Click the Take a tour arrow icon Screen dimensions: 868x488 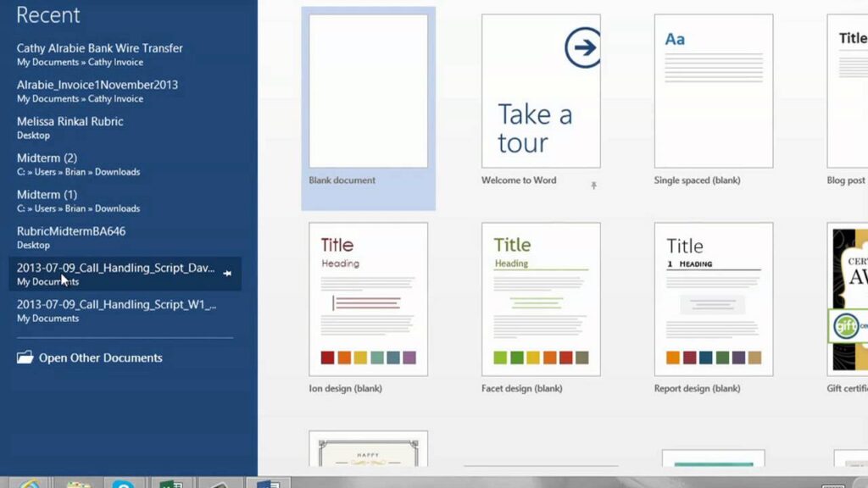pyautogui.click(x=583, y=47)
